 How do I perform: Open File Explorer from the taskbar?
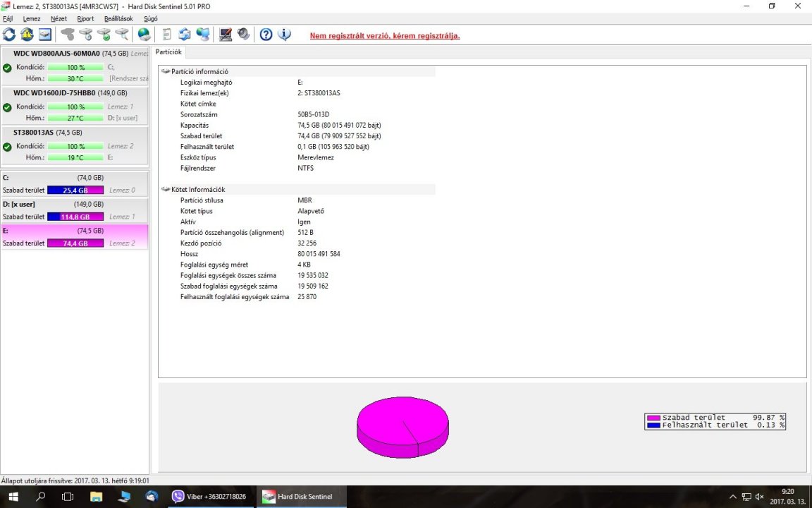coord(96,497)
